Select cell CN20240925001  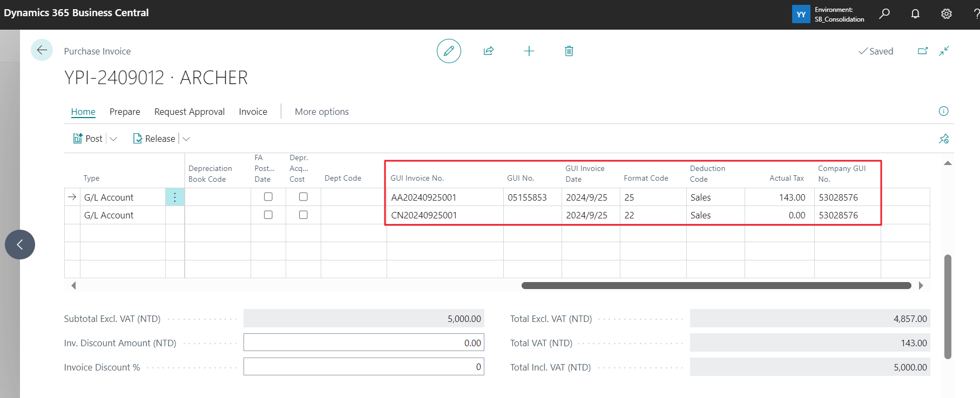click(445, 215)
